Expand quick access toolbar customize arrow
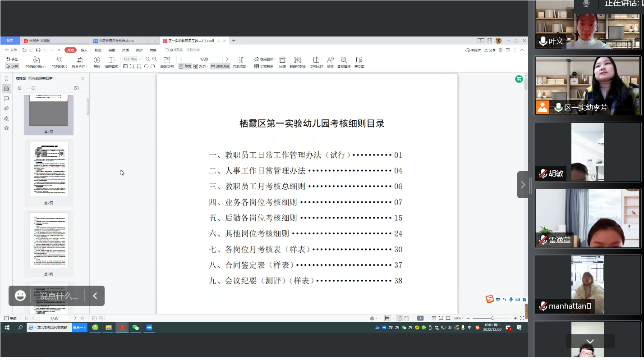644x360 pixels. pos(59,50)
